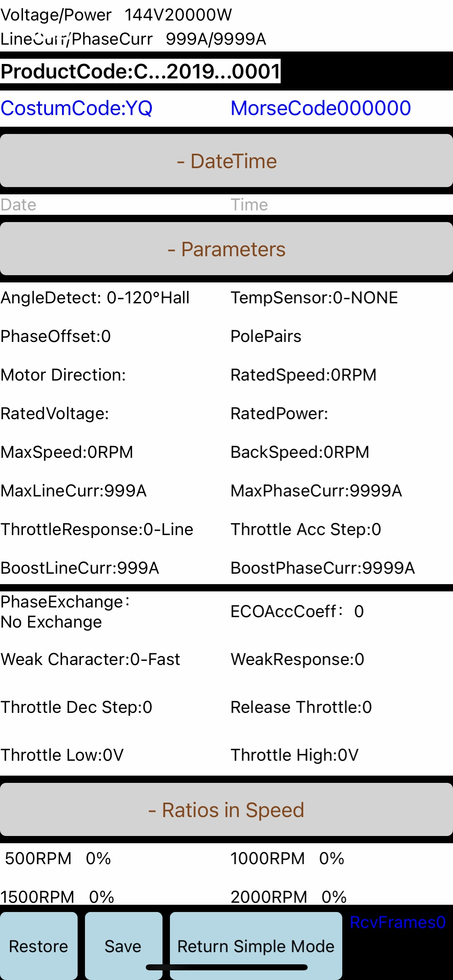The height and width of the screenshot is (980, 453).
Task: Tap the Save button
Action: [123, 946]
